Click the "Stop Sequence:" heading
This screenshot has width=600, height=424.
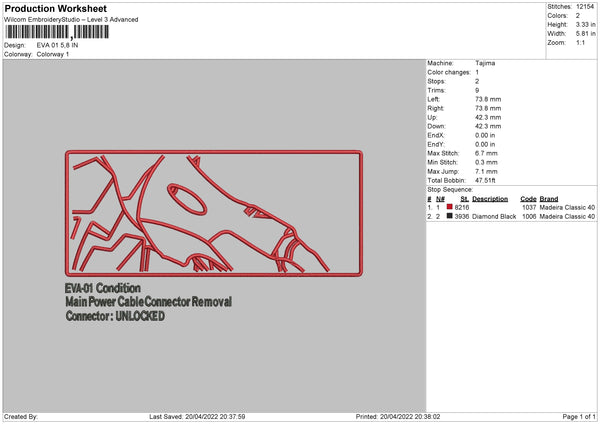tap(450, 190)
